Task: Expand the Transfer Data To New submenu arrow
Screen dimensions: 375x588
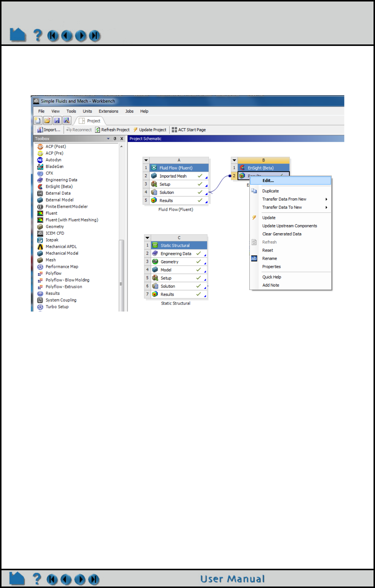Action: 326,207
